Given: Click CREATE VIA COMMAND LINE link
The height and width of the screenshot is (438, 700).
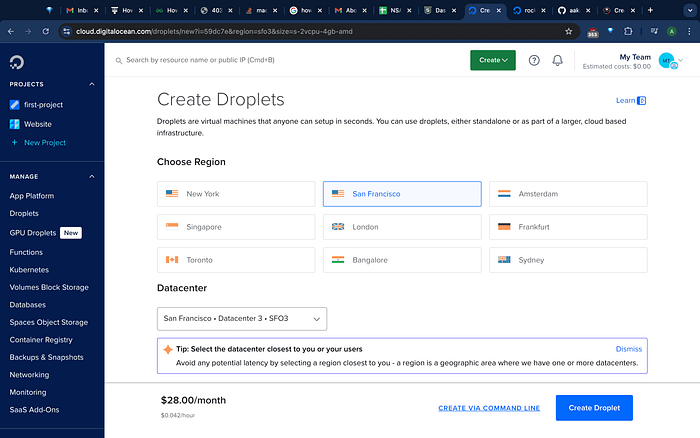Looking at the screenshot, I should (489, 408).
